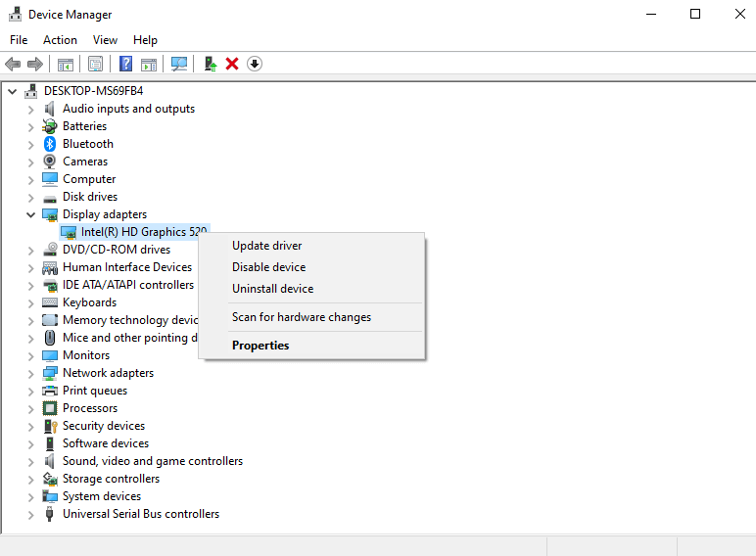Click the Intel HD Graphics adapter icon
This screenshot has width=756, height=556.
click(69, 232)
